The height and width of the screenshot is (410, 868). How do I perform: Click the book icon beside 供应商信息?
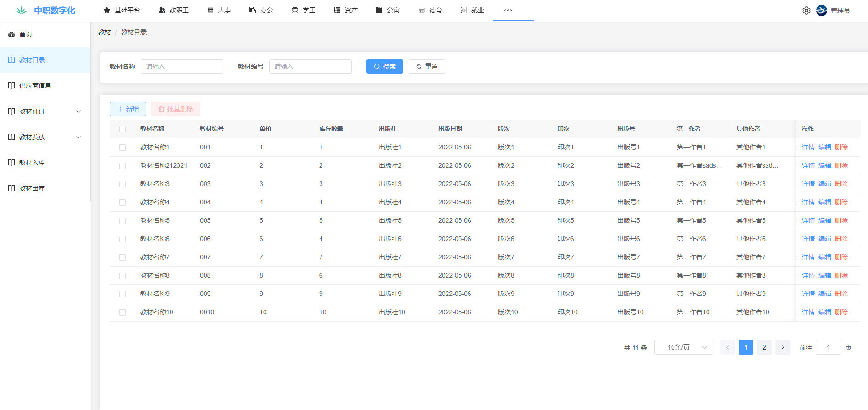(11, 86)
